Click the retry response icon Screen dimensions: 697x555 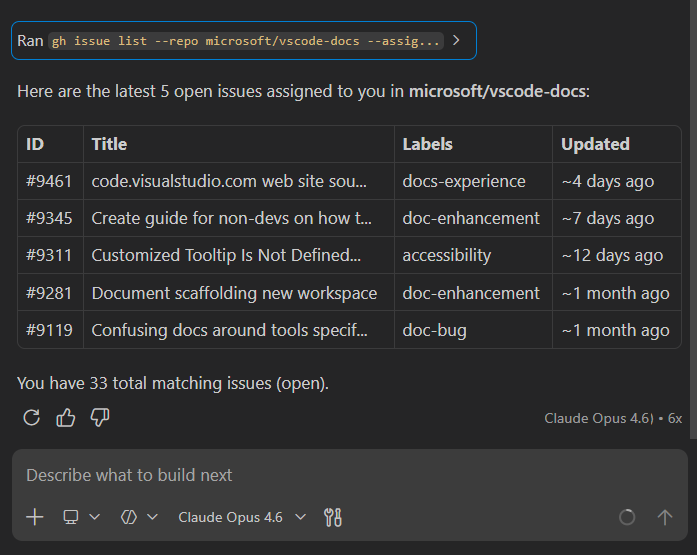(32, 418)
